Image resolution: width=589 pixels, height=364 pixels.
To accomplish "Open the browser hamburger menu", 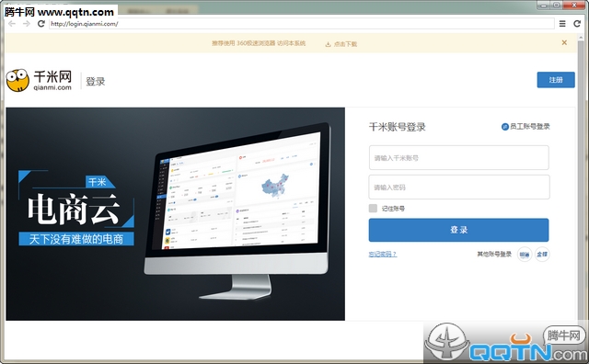I will (562, 24).
